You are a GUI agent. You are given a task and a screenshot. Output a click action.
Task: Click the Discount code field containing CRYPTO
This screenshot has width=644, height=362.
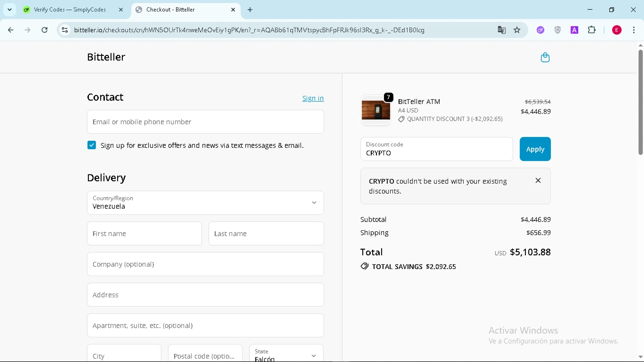point(437,149)
